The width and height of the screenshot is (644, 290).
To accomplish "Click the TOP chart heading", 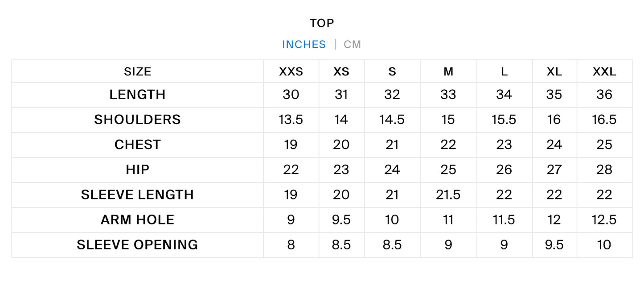I will 322,23.
